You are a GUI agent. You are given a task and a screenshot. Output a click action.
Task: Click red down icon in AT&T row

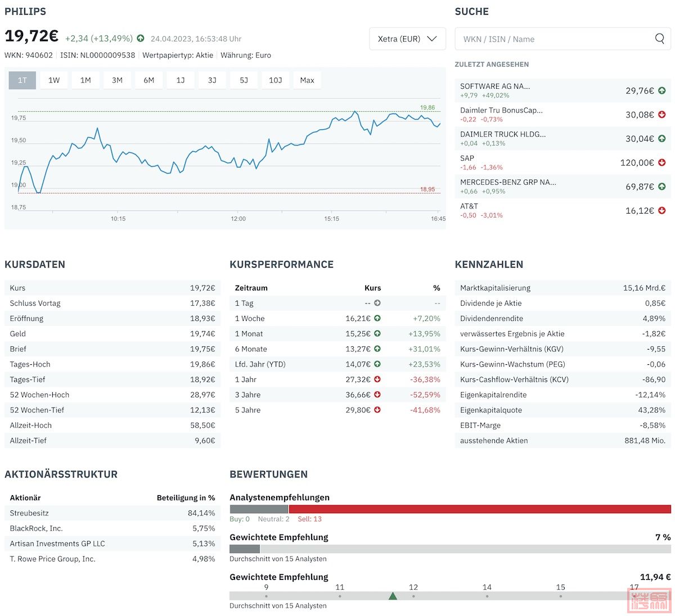[661, 210]
